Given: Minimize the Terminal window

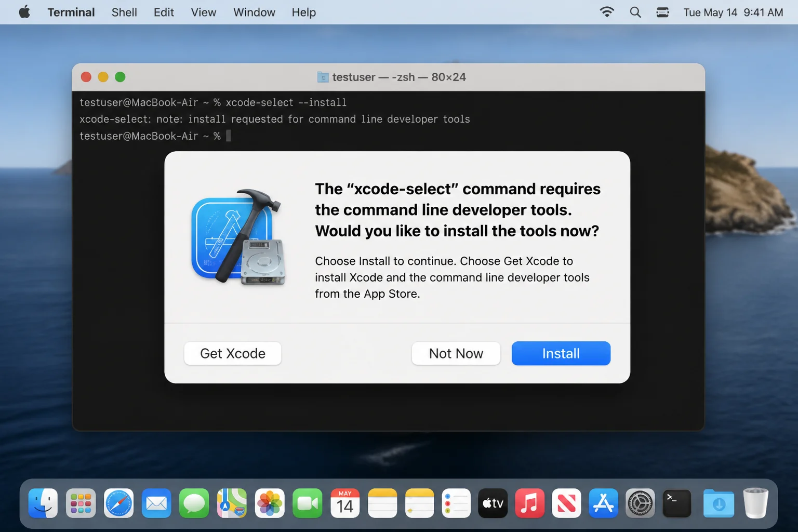Looking at the screenshot, I should coord(103,77).
